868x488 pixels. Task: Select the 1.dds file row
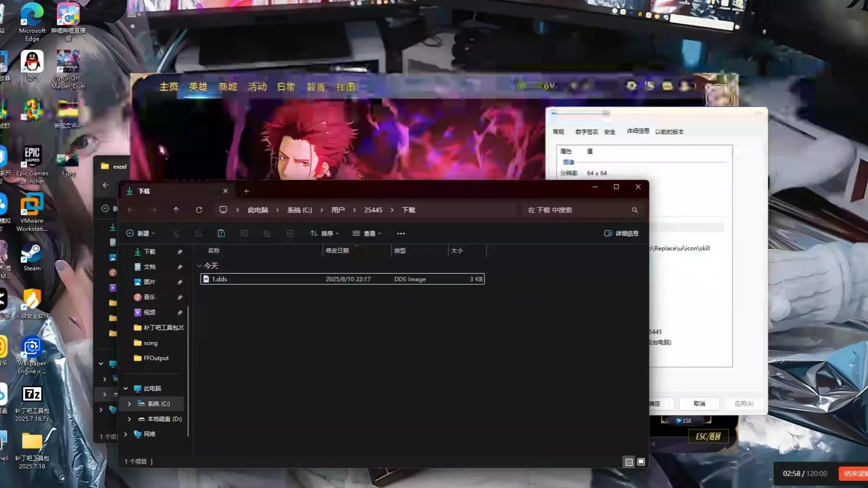coord(342,279)
